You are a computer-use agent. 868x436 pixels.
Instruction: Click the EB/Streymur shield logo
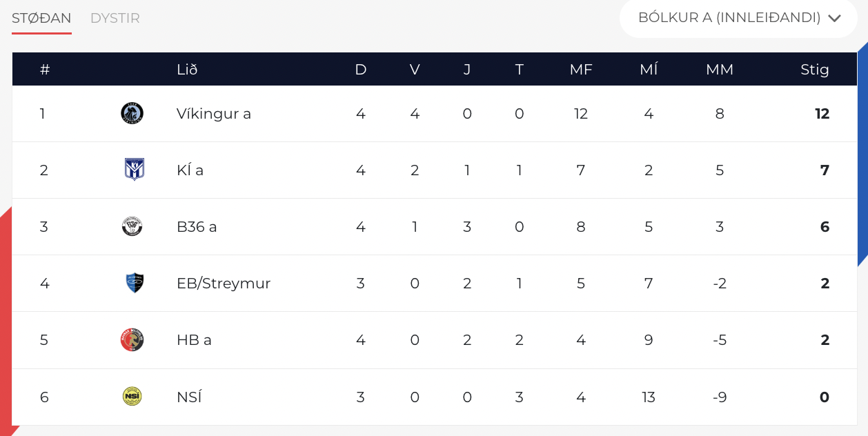point(135,283)
